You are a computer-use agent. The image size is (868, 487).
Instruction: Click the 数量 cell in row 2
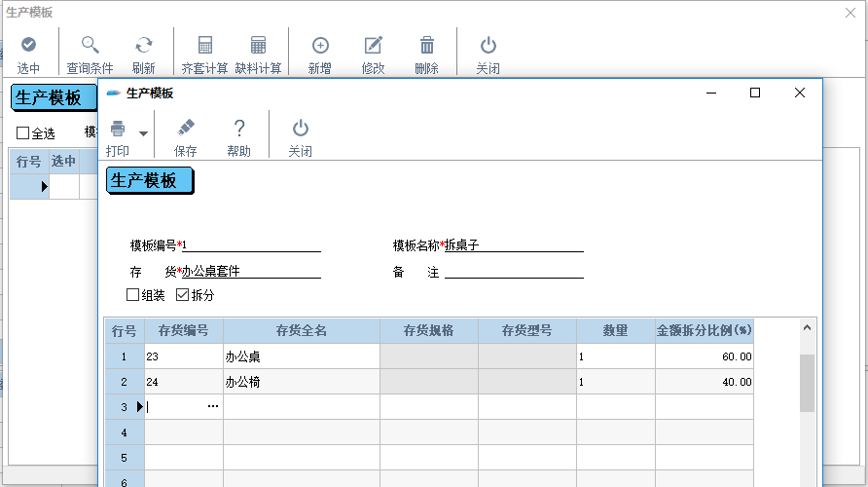click(x=616, y=382)
